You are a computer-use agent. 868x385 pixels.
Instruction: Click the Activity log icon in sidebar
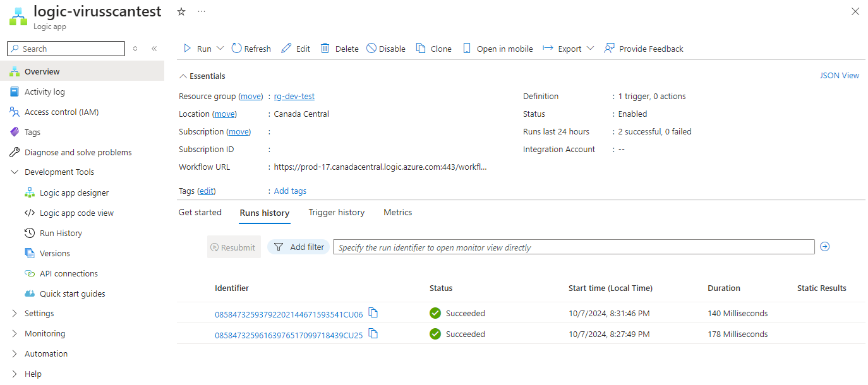(x=15, y=92)
